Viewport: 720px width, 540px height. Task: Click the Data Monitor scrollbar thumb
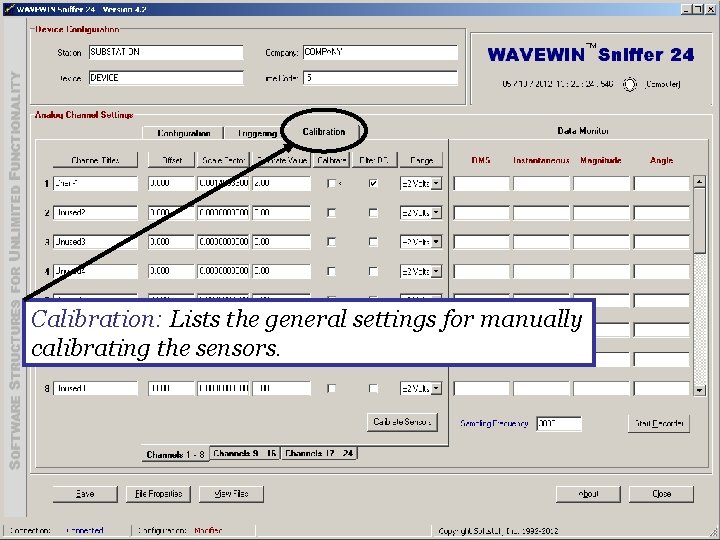point(699,220)
